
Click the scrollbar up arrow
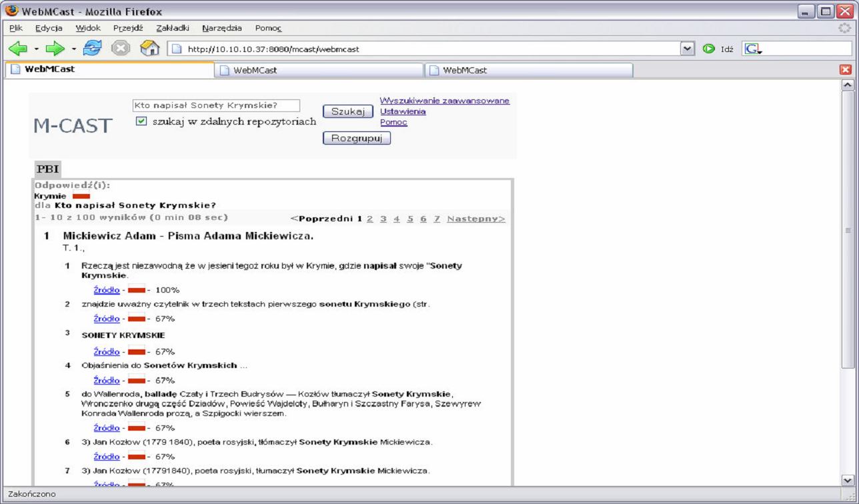point(848,85)
